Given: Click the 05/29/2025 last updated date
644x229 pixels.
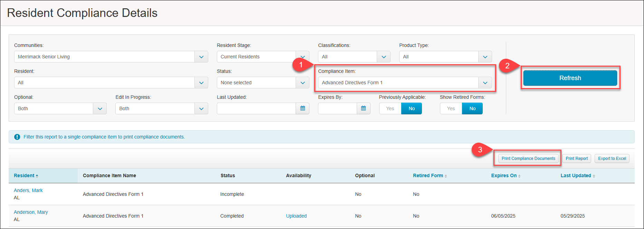Looking at the screenshot, I should click(x=573, y=216).
